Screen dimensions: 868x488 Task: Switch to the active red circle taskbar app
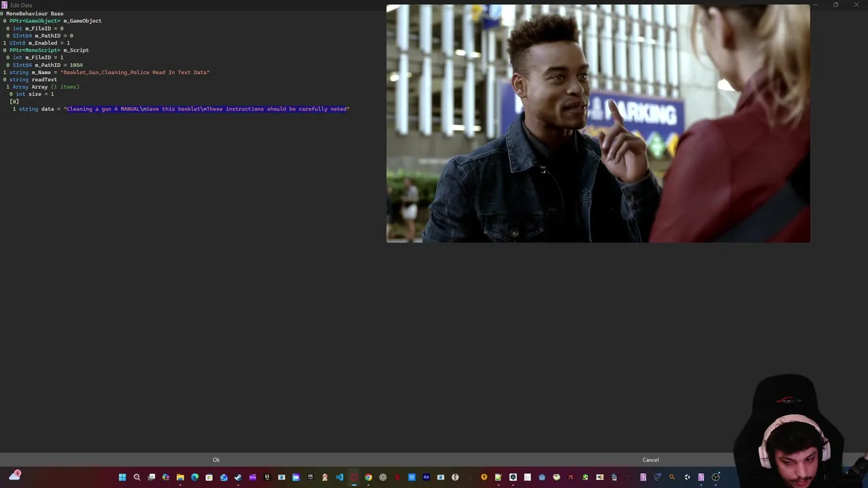pyautogui.click(x=354, y=477)
